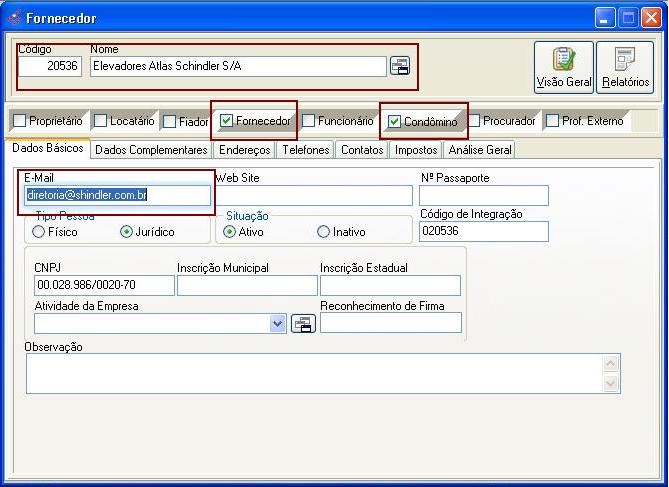Open the Visão Geral overview

pos(564,67)
